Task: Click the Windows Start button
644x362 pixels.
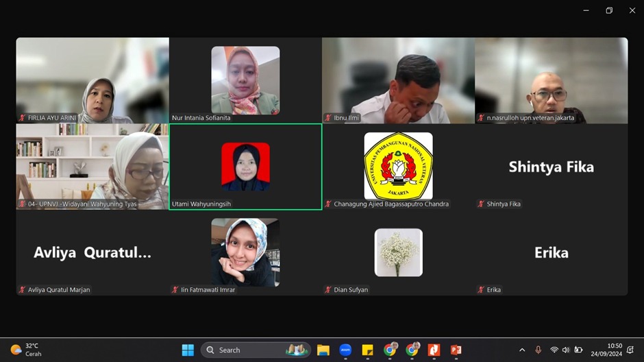Action: [x=188, y=350]
